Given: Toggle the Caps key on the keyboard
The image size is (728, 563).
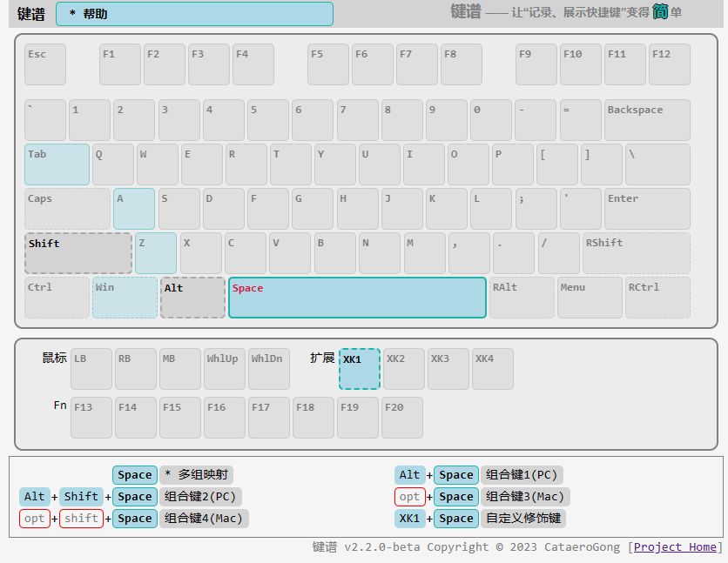Looking at the screenshot, I should (x=67, y=209).
